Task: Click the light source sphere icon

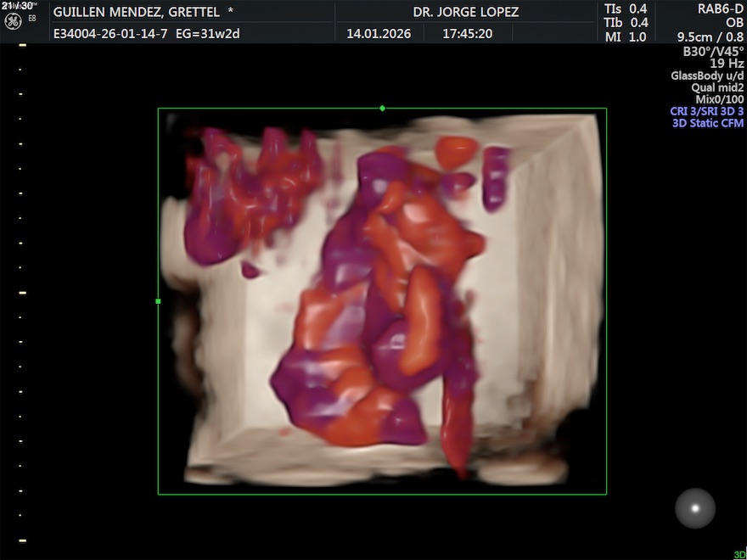Action: coord(695,508)
